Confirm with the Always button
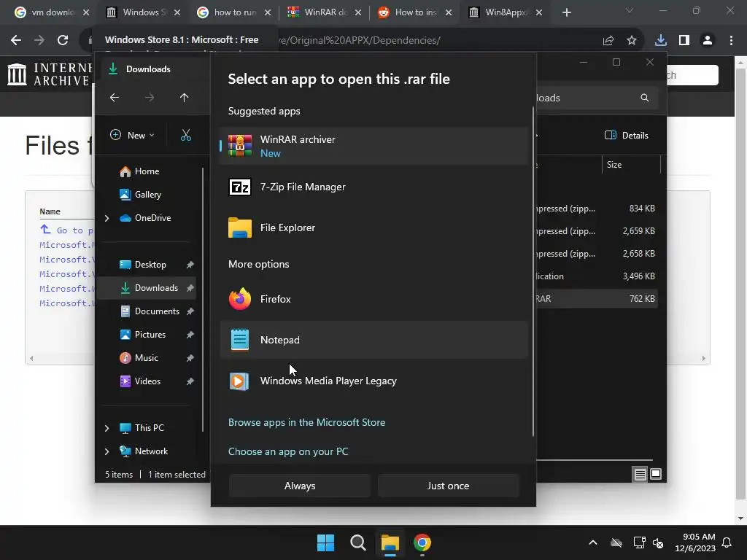 [300, 486]
